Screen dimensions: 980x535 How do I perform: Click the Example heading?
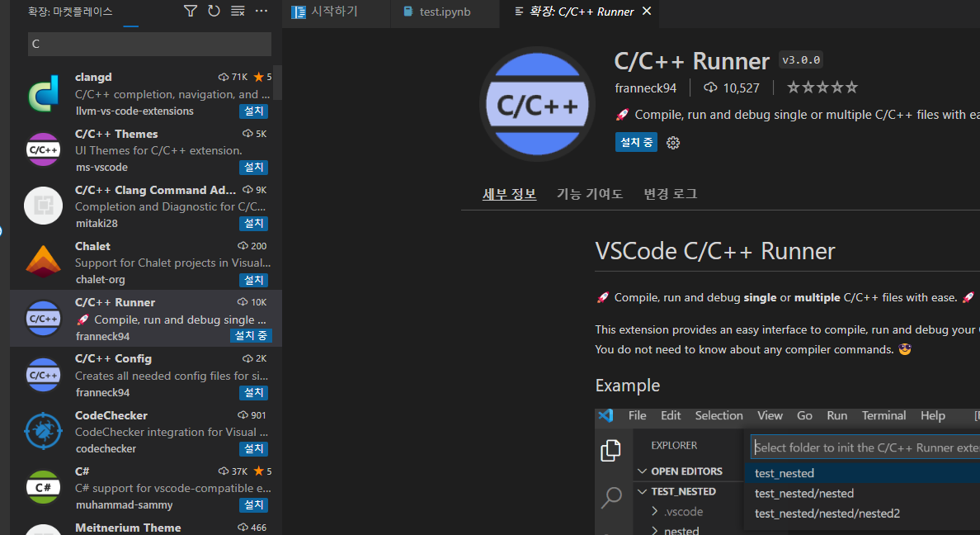click(x=628, y=386)
